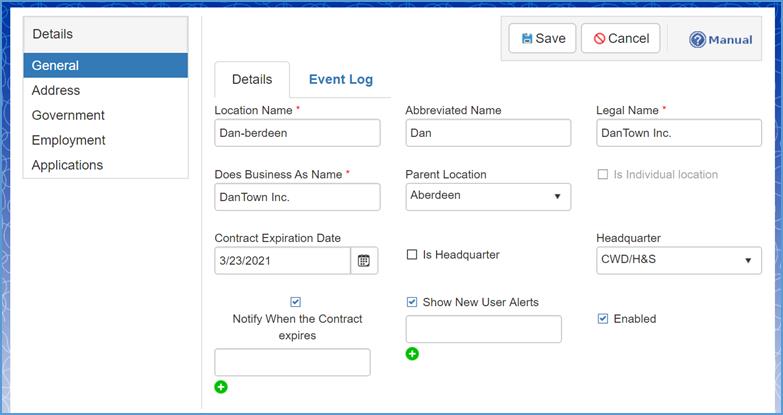Click the Location Name input field
The height and width of the screenshot is (415, 783).
pyautogui.click(x=297, y=132)
